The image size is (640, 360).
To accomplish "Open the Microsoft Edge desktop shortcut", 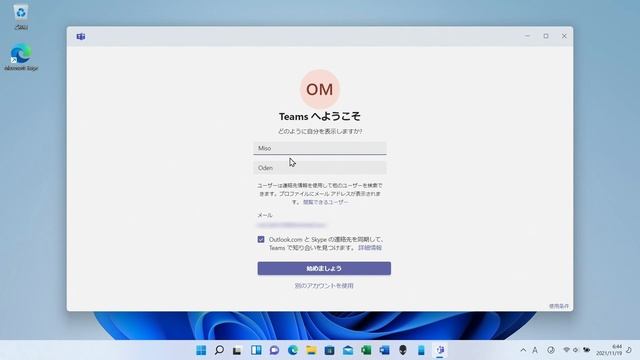I will coord(21,57).
